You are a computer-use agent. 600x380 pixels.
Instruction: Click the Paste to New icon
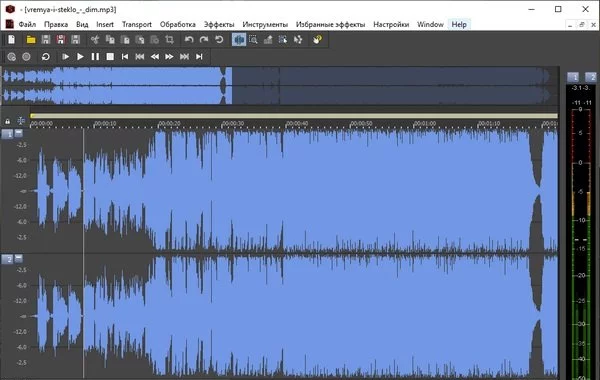pos(155,39)
